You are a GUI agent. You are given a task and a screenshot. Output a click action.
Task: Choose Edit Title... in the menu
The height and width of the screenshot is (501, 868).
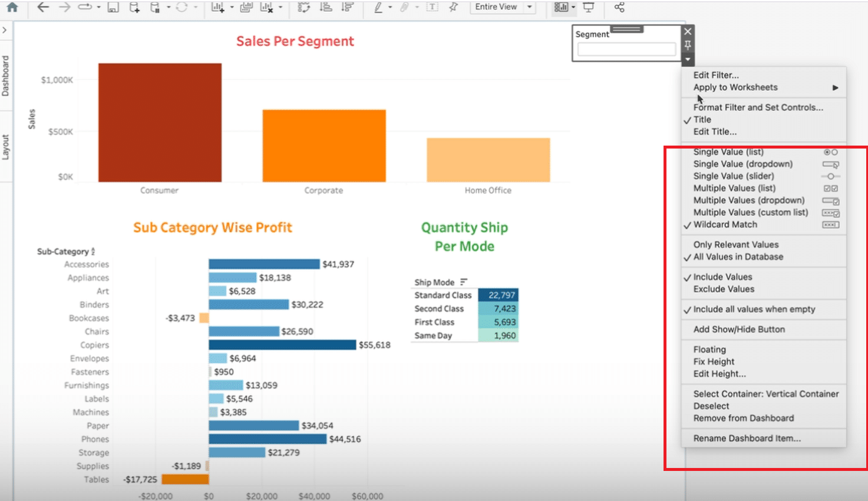(x=715, y=132)
